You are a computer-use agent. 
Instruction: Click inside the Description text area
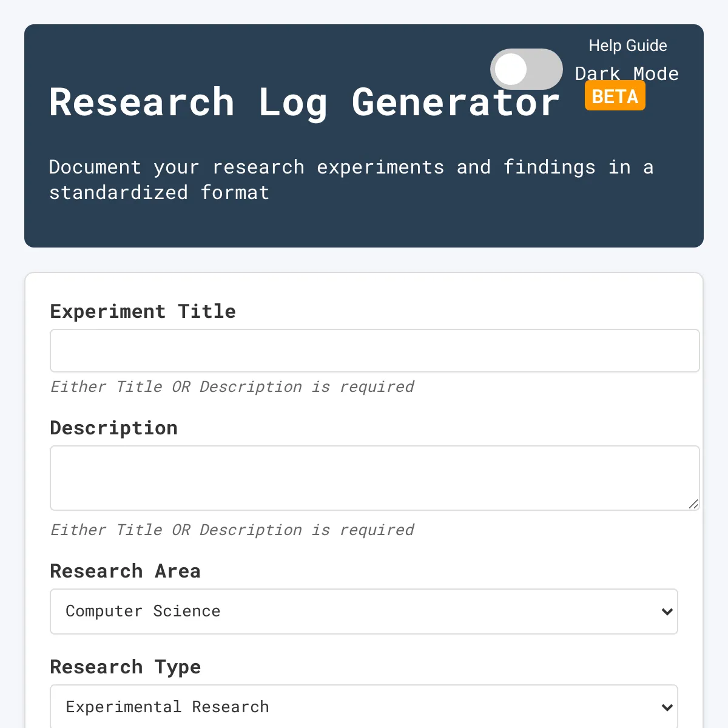(374, 478)
